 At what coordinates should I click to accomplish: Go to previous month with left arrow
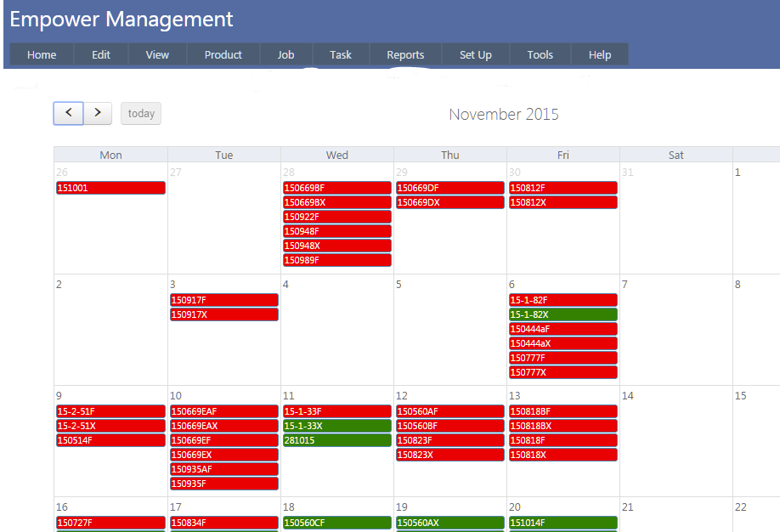coord(68,113)
